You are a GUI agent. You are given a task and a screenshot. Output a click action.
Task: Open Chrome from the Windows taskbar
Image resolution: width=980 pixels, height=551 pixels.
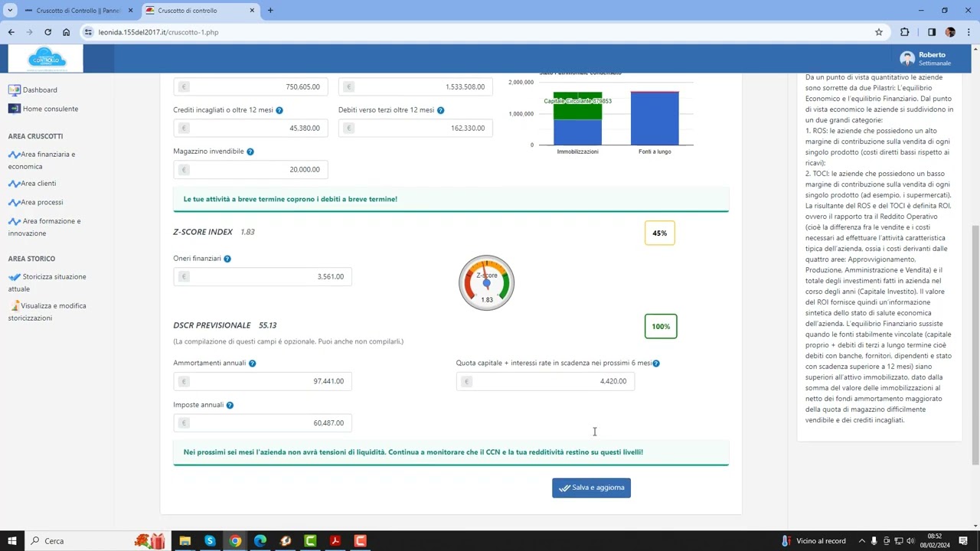point(235,541)
